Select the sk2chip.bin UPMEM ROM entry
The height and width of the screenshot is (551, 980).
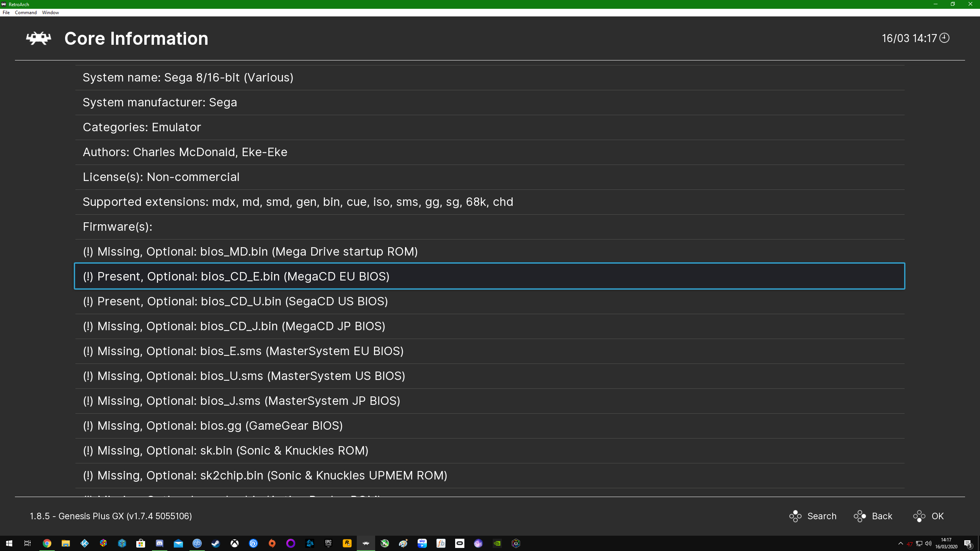(x=490, y=476)
